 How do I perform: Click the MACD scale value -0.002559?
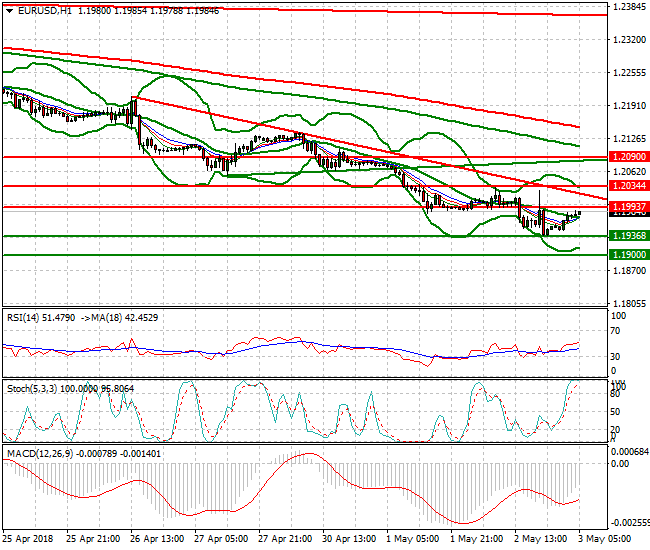[x=630, y=523]
